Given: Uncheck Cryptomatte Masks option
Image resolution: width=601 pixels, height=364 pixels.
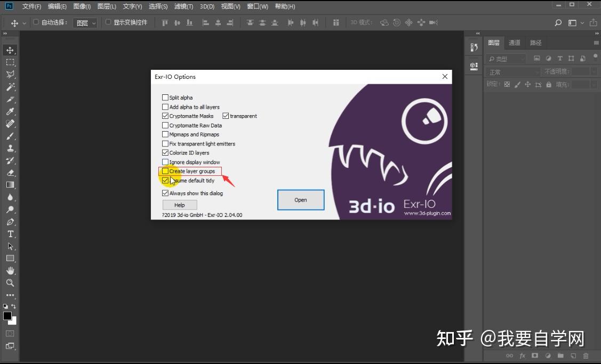Looking at the screenshot, I should (x=165, y=116).
